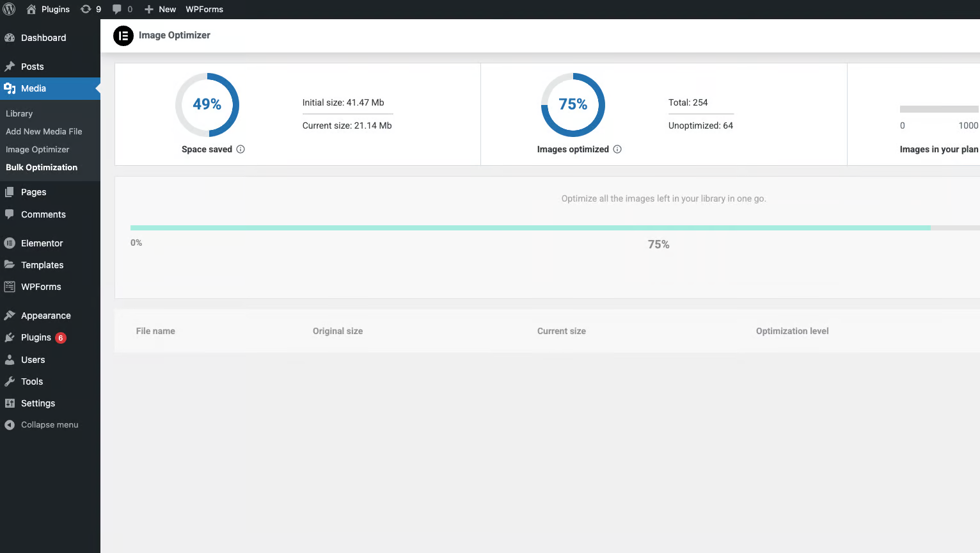
Task: Open site home via house icon
Action: click(x=31, y=9)
